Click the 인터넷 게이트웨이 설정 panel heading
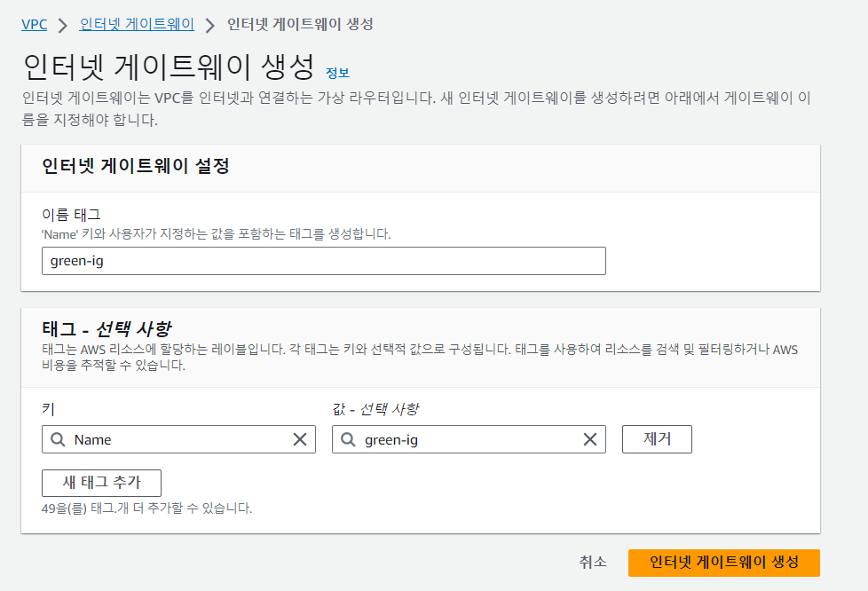 [x=136, y=165]
